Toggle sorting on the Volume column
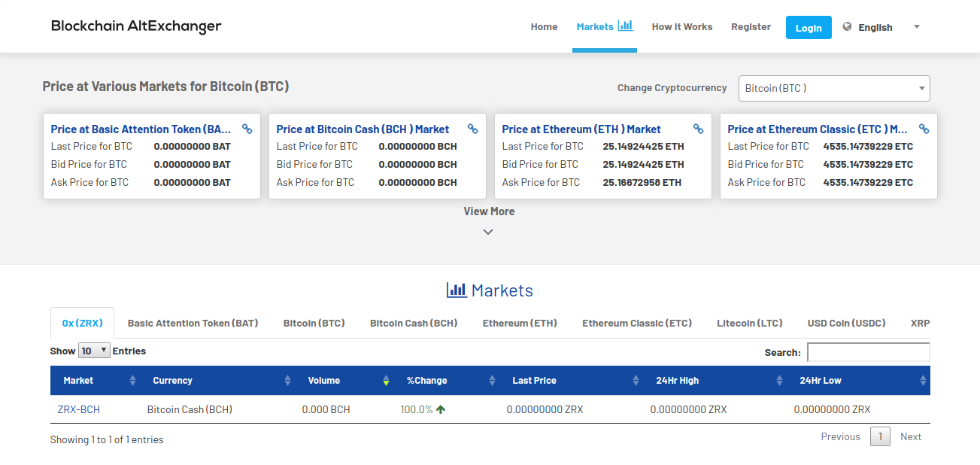Viewport: 980px width, 465px height. pyautogui.click(x=386, y=380)
